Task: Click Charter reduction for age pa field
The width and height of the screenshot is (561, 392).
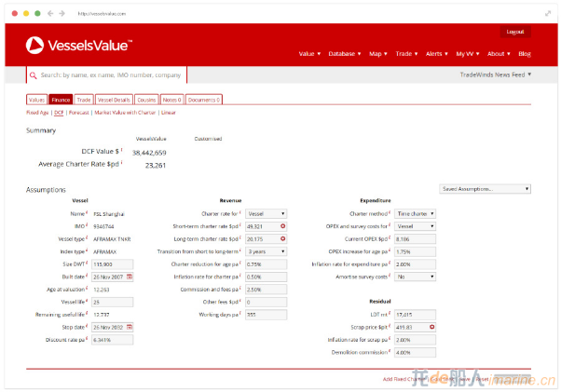Action: click(266, 264)
